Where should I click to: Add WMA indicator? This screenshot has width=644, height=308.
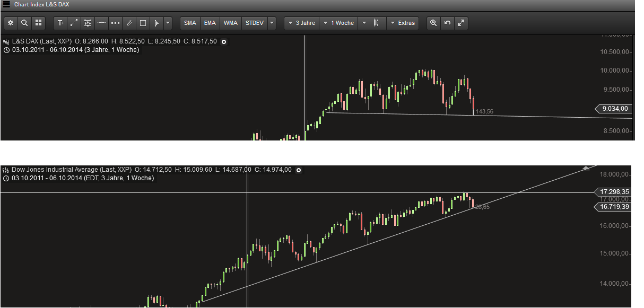(231, 23)
